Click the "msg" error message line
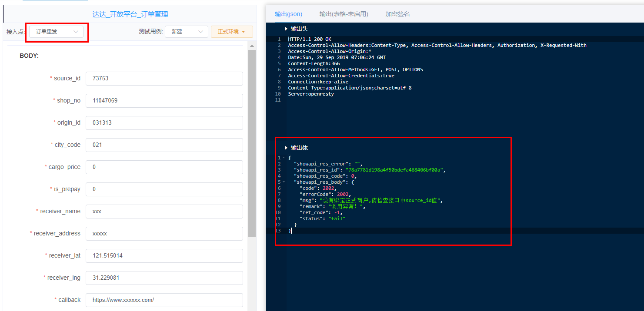 coord(371,200)
